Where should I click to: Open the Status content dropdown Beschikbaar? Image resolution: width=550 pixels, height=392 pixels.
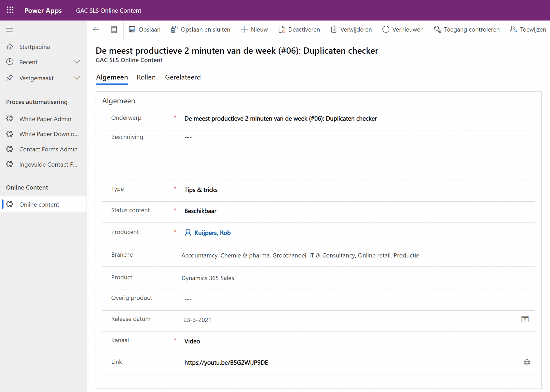tap(357, 211)
